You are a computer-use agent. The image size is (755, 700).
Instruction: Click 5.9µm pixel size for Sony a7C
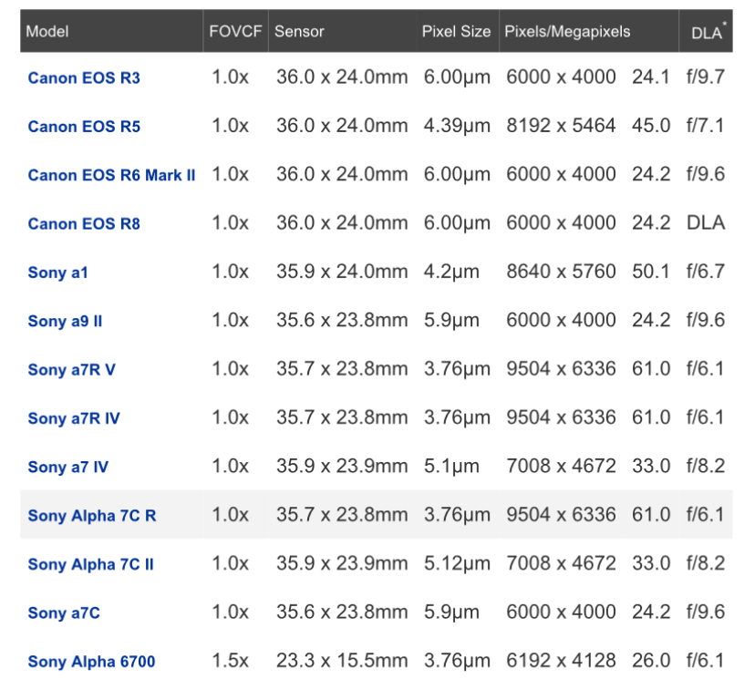(x=451, y=612)
